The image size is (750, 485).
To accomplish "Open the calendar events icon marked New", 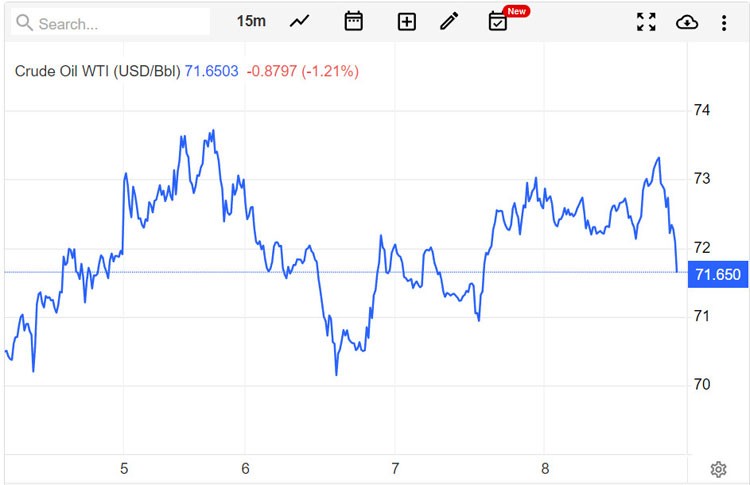I will 498,21.
